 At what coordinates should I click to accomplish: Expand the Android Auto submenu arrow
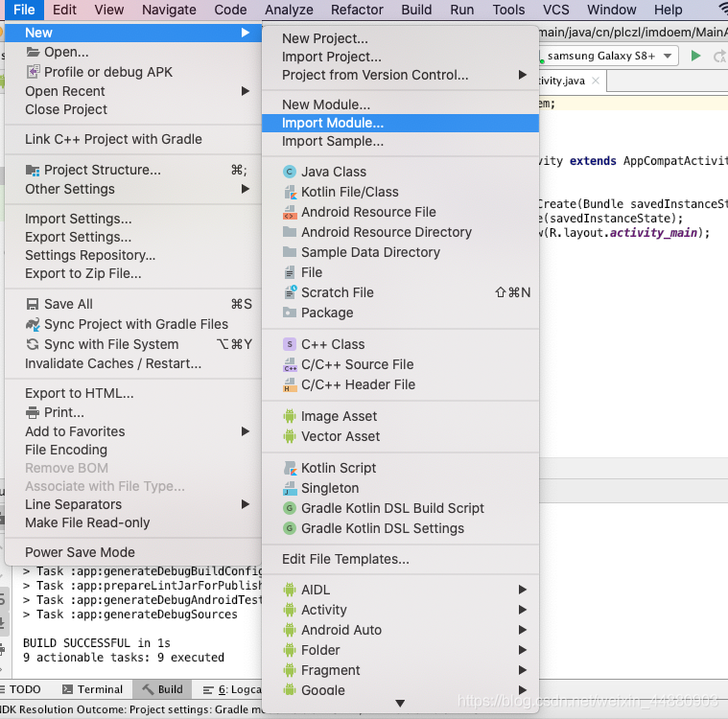(x=523, y=630)
